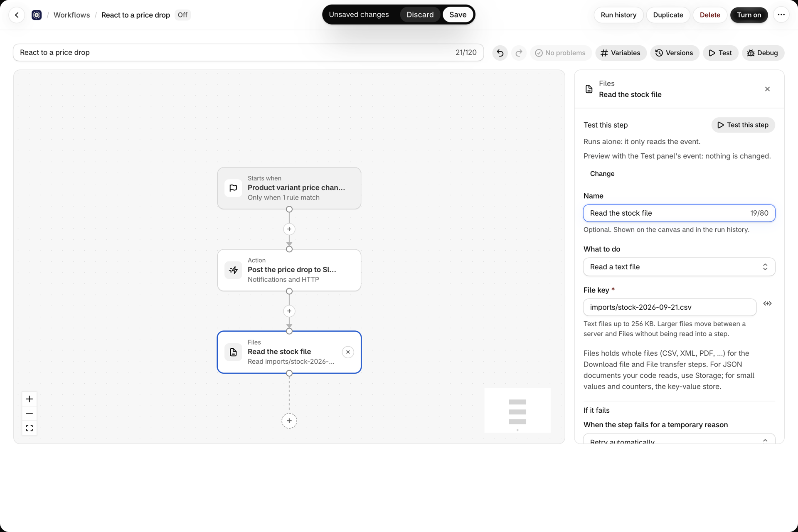Image resolution: width=798 pixels, height=532 pixels.
Task: Edit the workflow title field
Action: coord(248,52)
